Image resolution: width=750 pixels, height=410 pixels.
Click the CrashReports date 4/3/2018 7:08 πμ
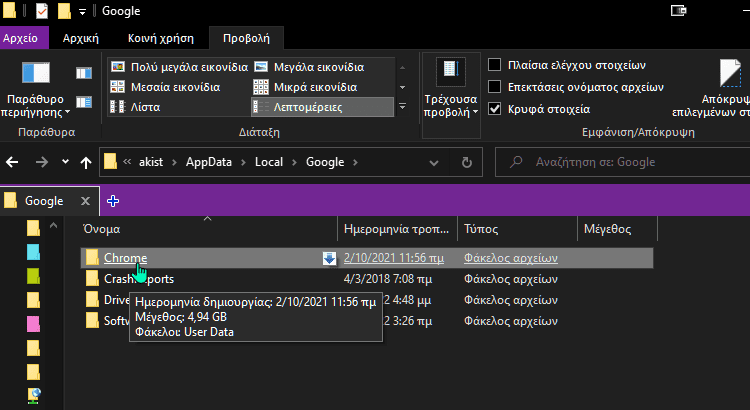coord(388,279)
